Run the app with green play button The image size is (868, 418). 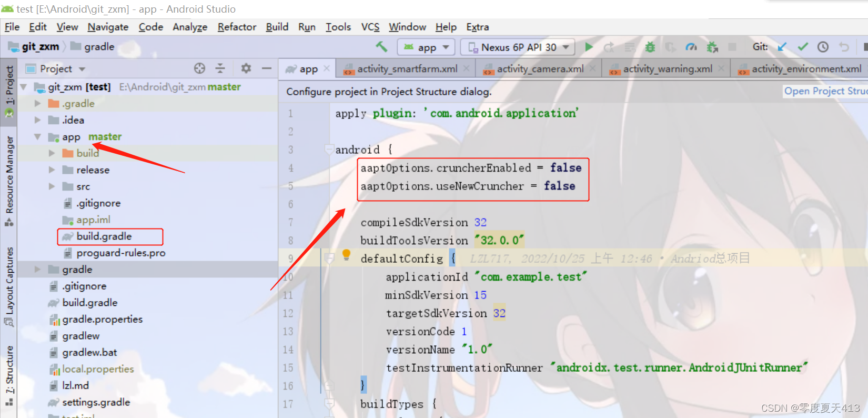coord(589,47)
